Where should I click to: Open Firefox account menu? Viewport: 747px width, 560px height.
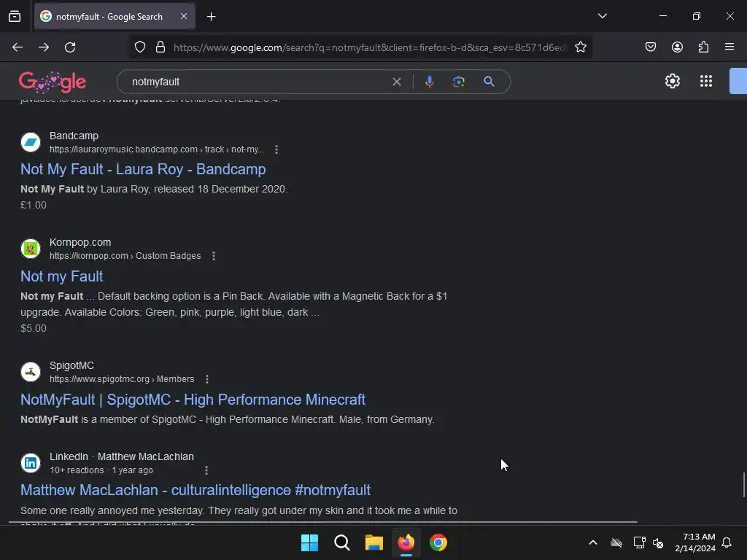tap(677, 47)
